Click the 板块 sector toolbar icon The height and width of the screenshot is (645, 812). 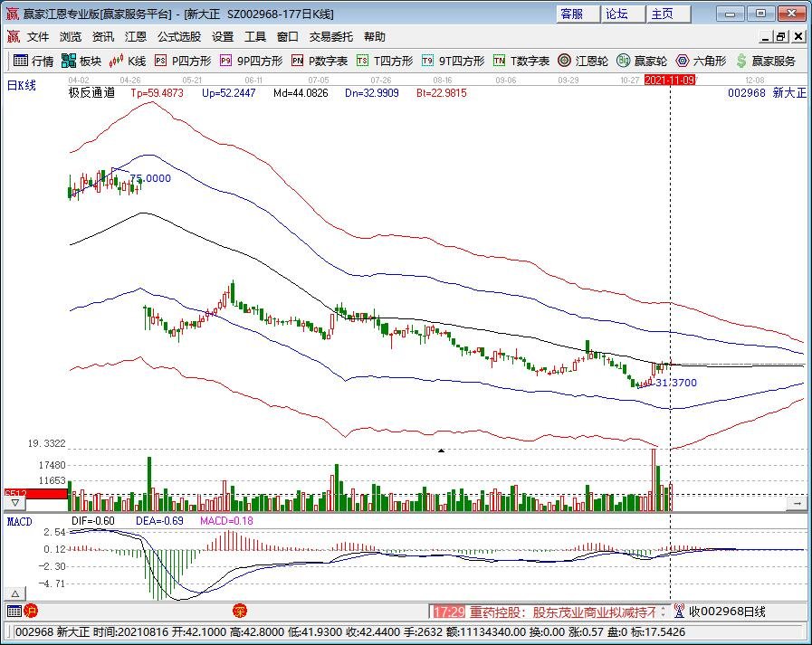[81, 61]
